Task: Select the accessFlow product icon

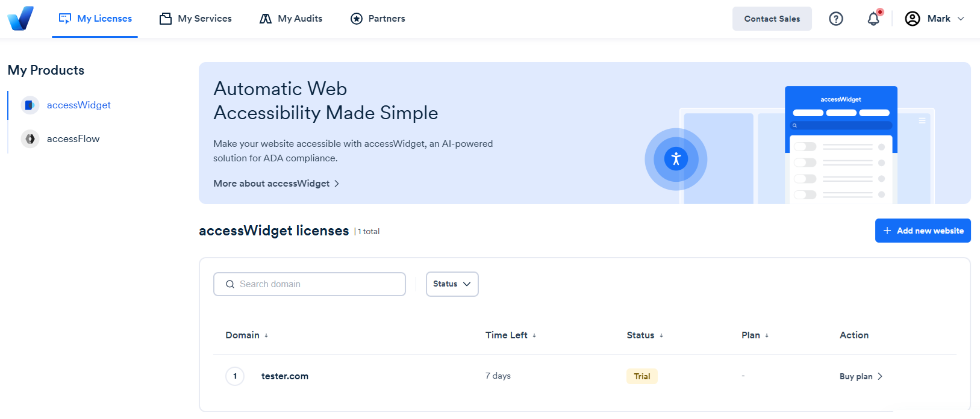Action: pos(30,138)
